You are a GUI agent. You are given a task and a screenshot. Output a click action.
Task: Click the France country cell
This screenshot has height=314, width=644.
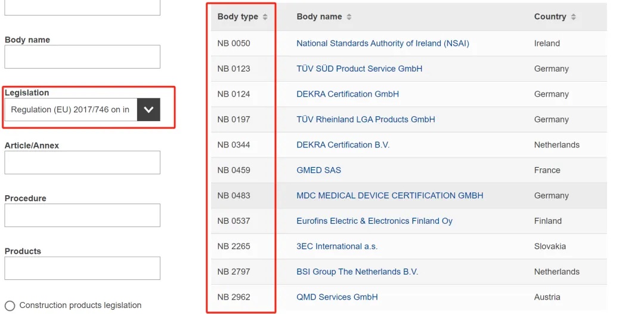(547, 170)
